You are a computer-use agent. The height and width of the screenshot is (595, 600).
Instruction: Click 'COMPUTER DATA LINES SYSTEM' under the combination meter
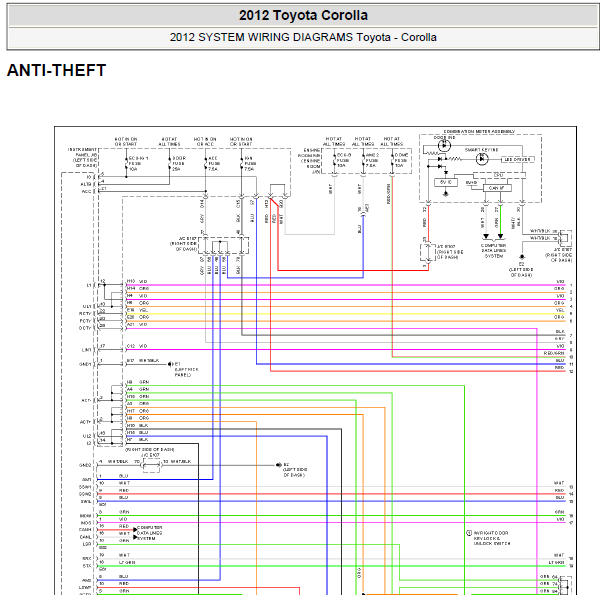point(494,251)
